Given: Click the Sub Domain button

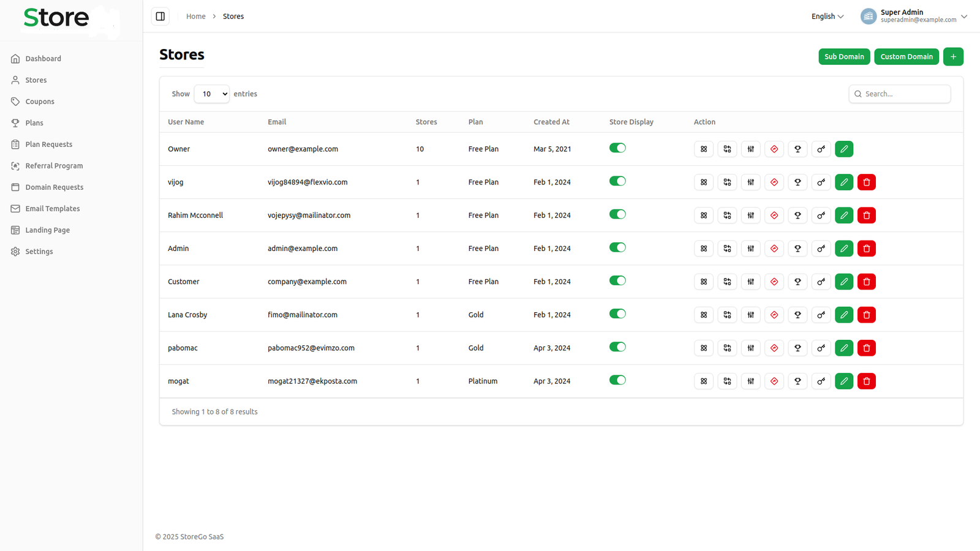Looking at the screenshot, I should click(x=844, y=56).
